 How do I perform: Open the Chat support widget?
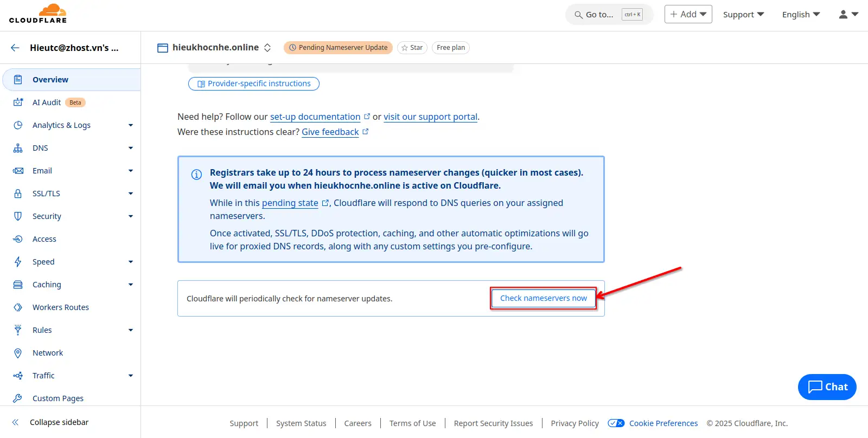[827, 387]
